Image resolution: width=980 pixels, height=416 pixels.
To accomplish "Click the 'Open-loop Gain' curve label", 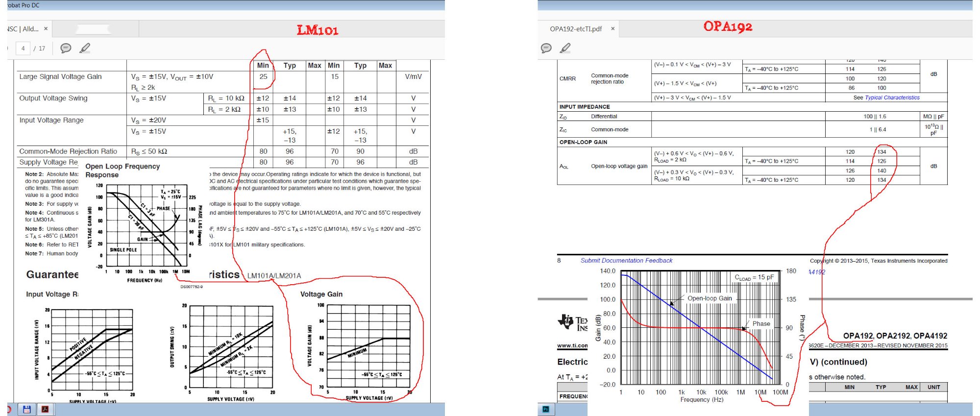I will (x=710, y=298).
